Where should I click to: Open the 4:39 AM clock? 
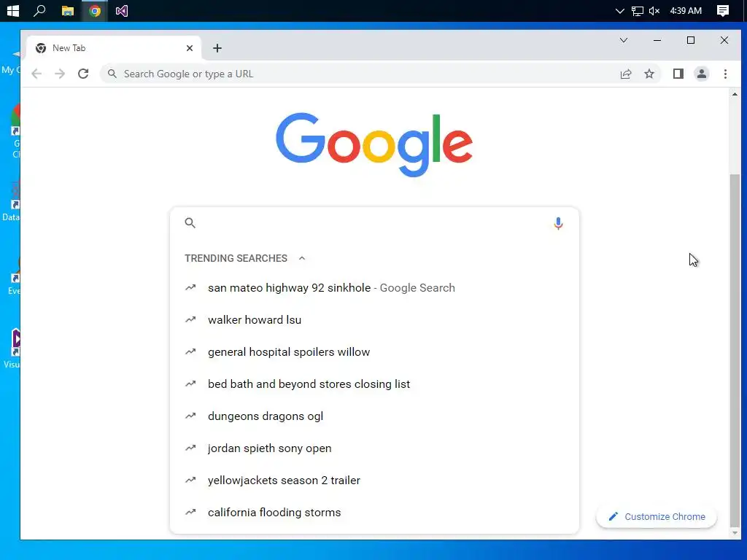pyautogui.click(x=686, y=11)
